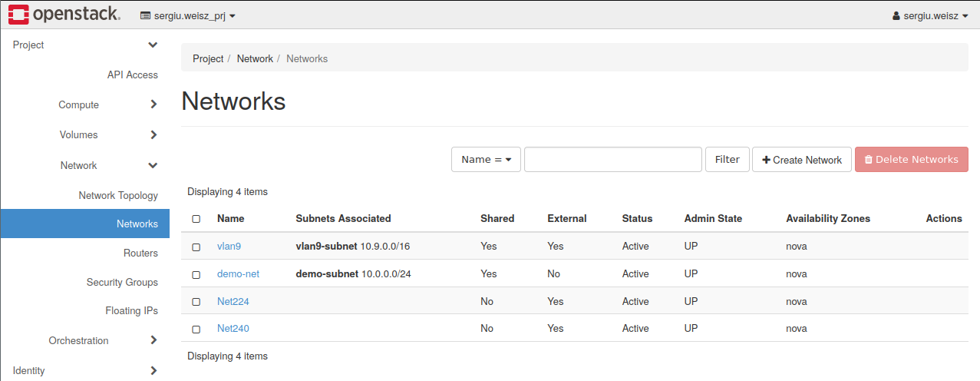The width and height of the screenshot is (980, 381).
Task: Open the Name = filter dropdown
Action: pos(486,160)
